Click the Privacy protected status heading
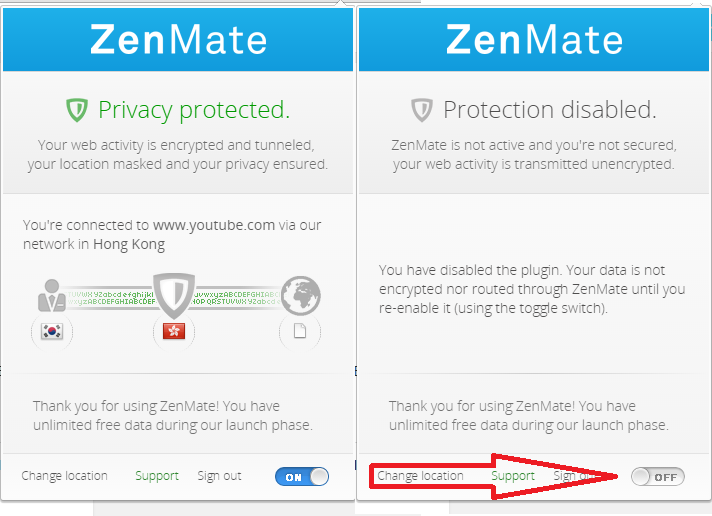 [x=193, y=109]
